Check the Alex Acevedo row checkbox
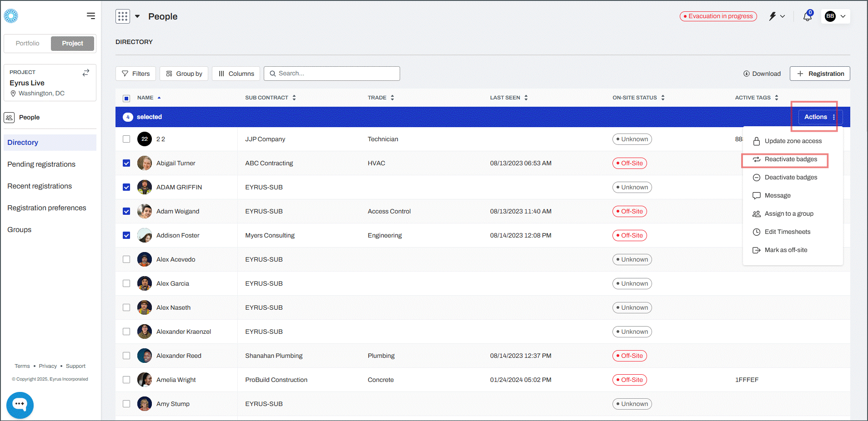This screenshot has width=868, height=421. (126, 259)
